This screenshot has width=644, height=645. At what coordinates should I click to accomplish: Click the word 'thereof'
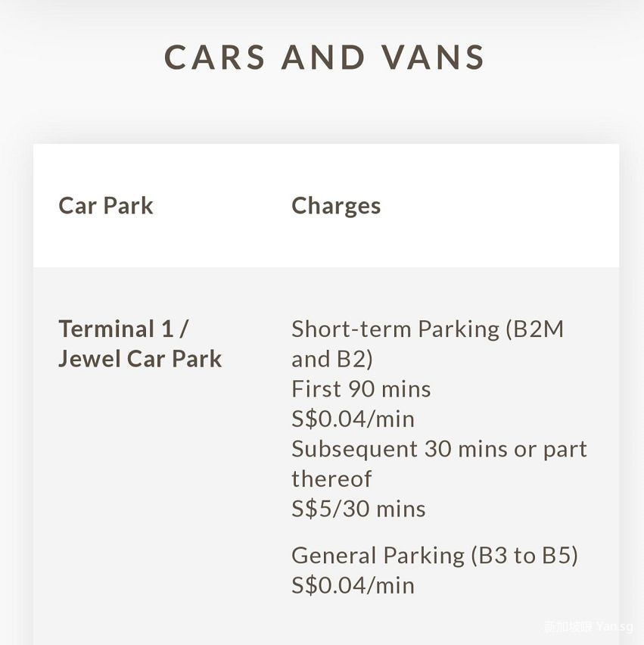pos(331,478)
